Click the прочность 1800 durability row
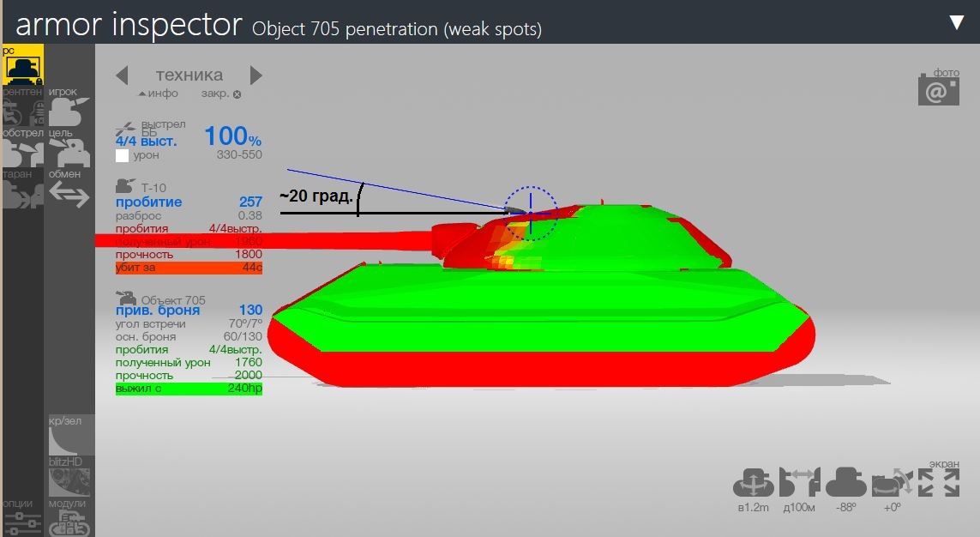This screenshot has height=537, width=980. [x=189, y=255]
